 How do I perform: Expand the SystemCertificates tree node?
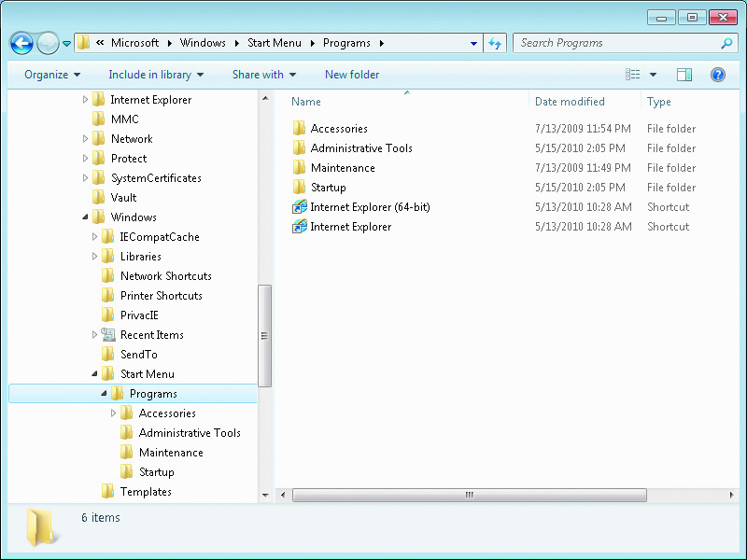click(85, 177)
